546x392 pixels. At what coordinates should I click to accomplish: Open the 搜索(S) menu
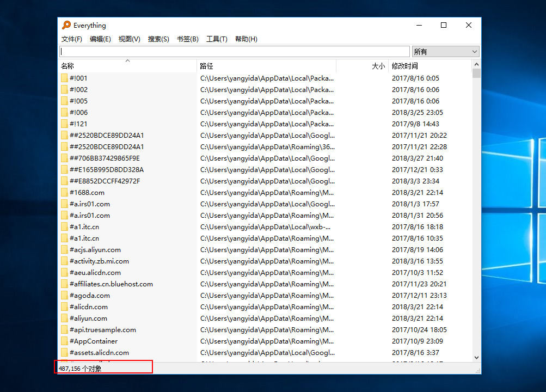tap(158, 39)
